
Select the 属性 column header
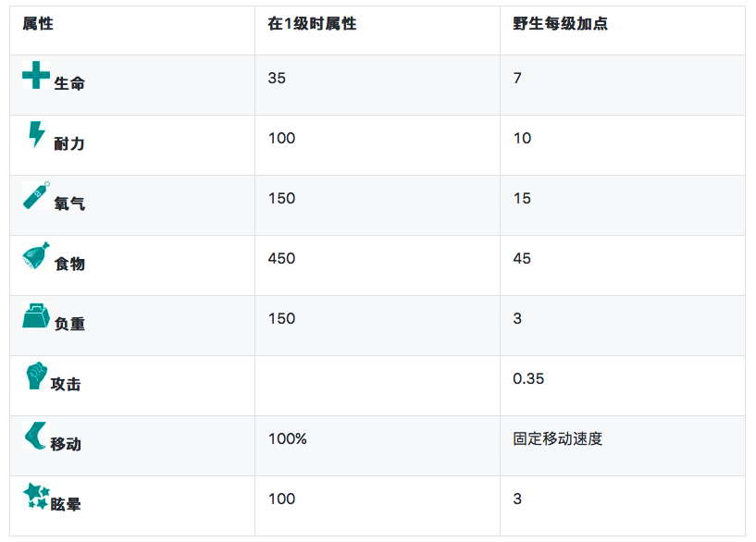38,24
